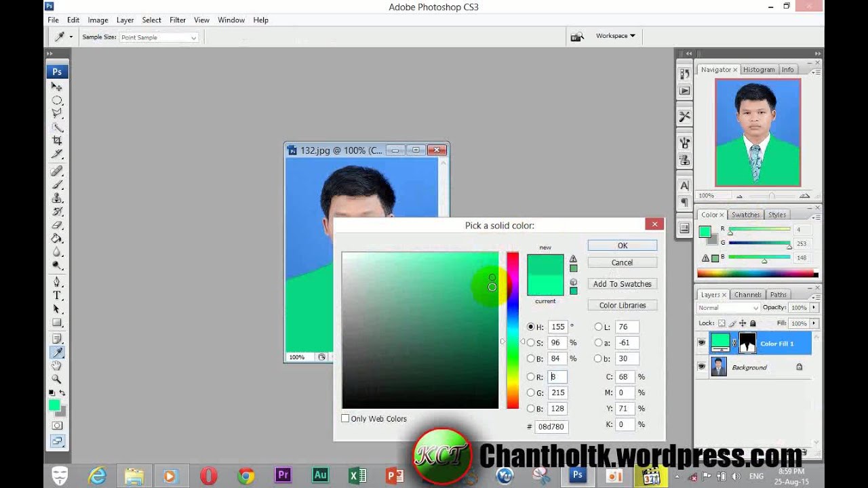Toggle Quick Mask mode in the toolbox
Image resolution: width=868 pixels, height=488 pixels.
57,426
